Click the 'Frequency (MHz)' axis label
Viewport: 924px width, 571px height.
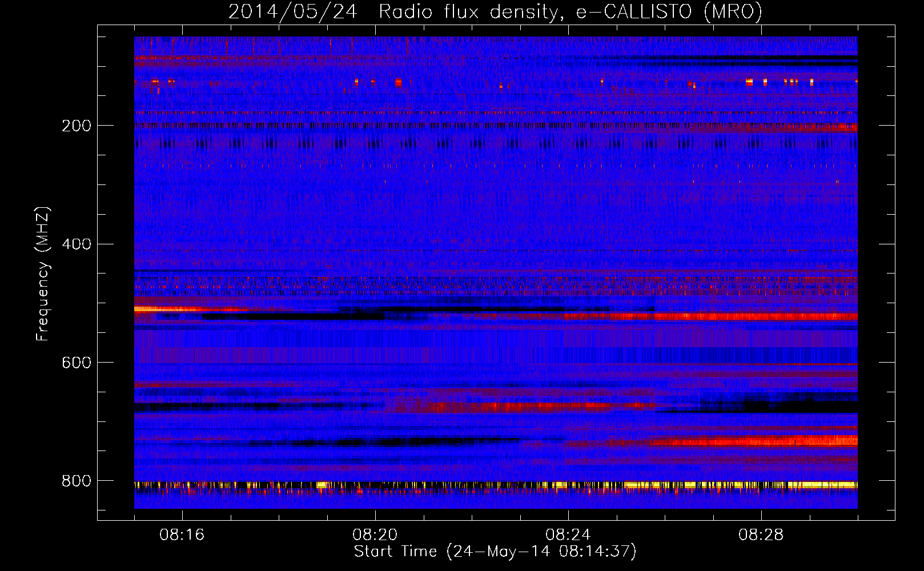tap(43, 274)
